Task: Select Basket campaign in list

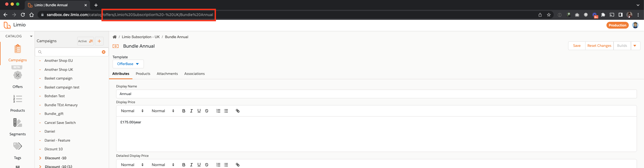Action: tap(58, 78)
